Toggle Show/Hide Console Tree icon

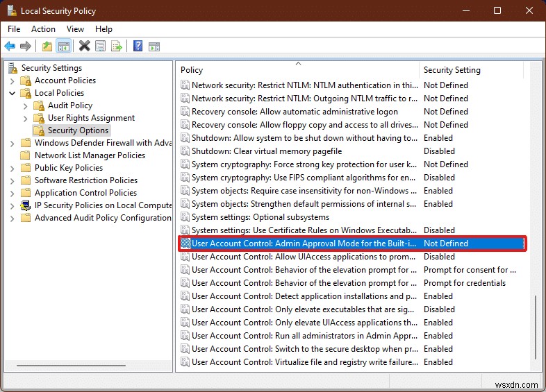click(64, 46)
